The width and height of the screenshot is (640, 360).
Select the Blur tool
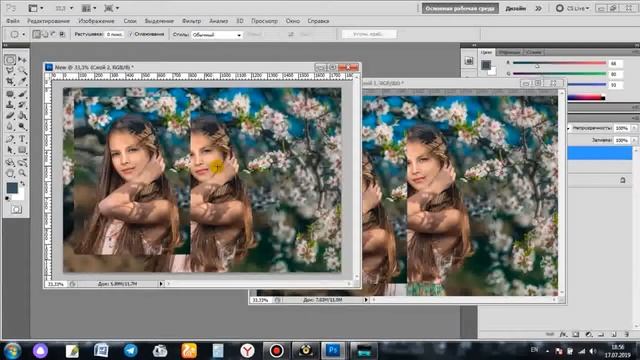10,127
